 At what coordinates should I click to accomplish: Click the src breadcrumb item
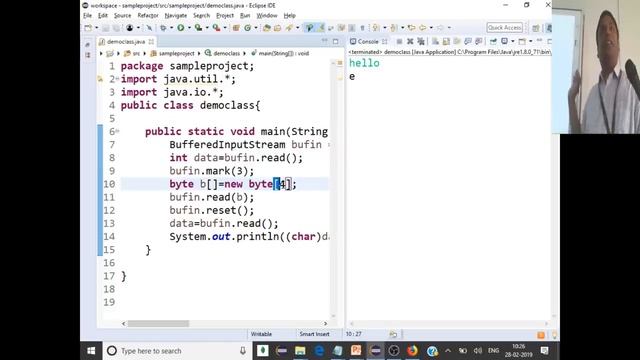[132, 53]
